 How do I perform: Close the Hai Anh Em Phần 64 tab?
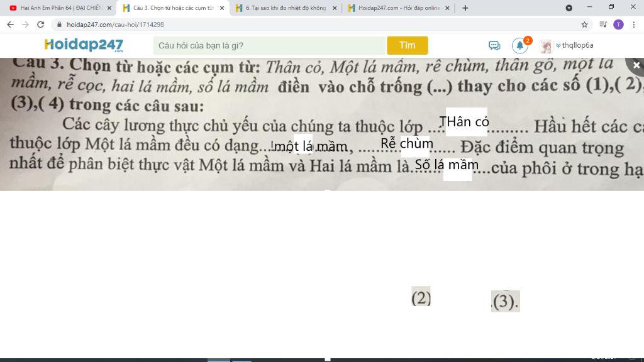[x=109, y=8]
